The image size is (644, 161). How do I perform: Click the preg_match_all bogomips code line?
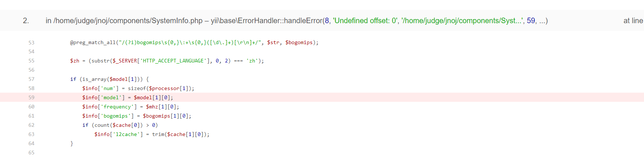194,43
